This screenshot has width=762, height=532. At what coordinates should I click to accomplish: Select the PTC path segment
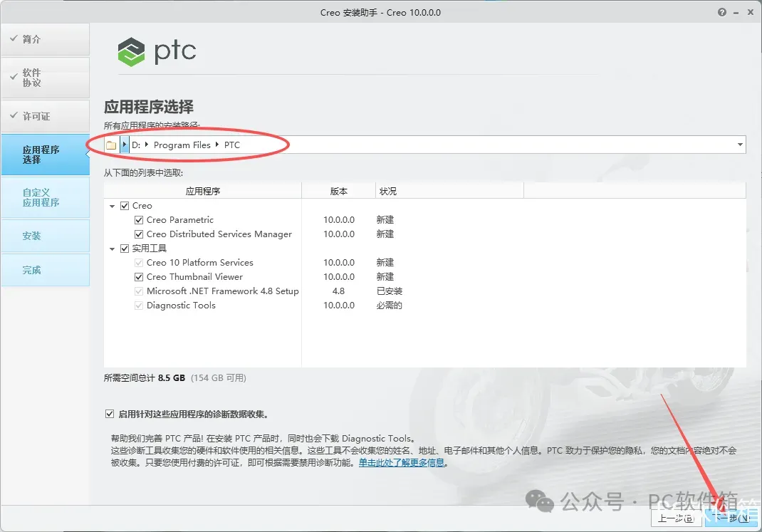tap(232, 145)
